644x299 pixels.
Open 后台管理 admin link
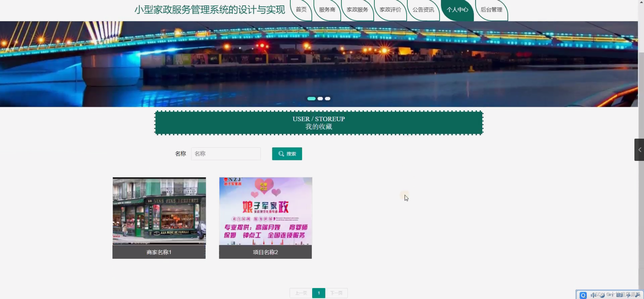click(x=491, y=10)
